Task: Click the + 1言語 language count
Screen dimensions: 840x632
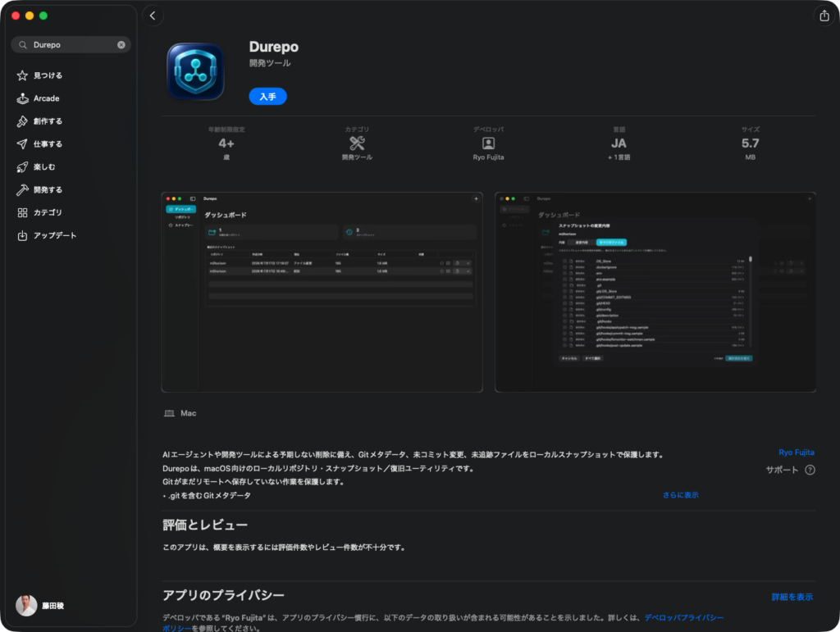Action: point(619,157)
